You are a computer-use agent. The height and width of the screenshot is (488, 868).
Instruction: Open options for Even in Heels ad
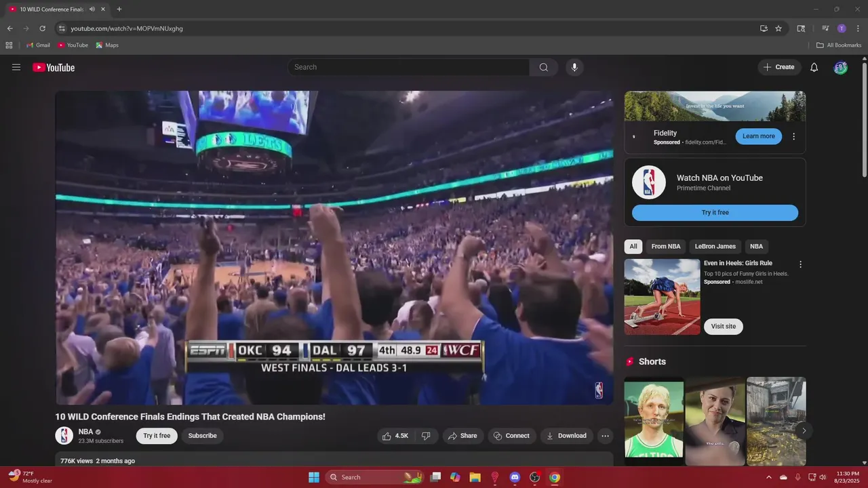pos(800,264)
